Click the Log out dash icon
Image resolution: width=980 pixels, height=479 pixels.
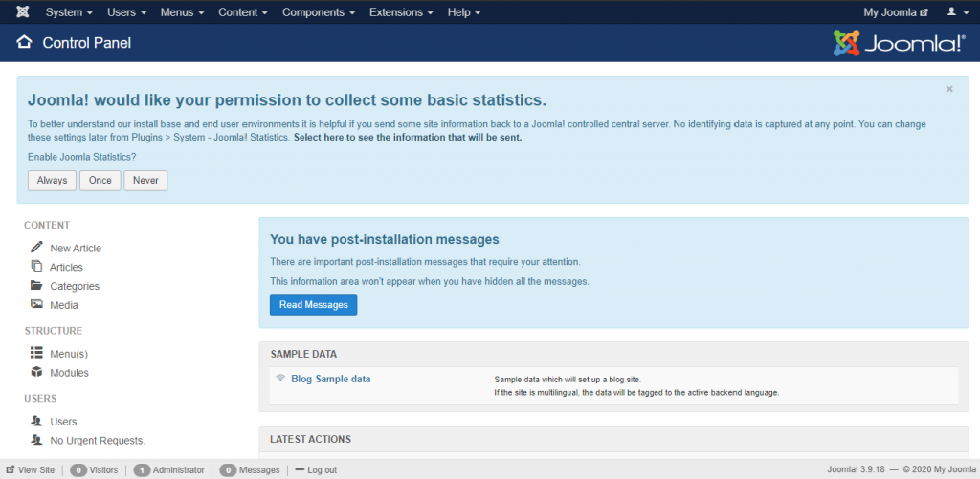point(300,469)
